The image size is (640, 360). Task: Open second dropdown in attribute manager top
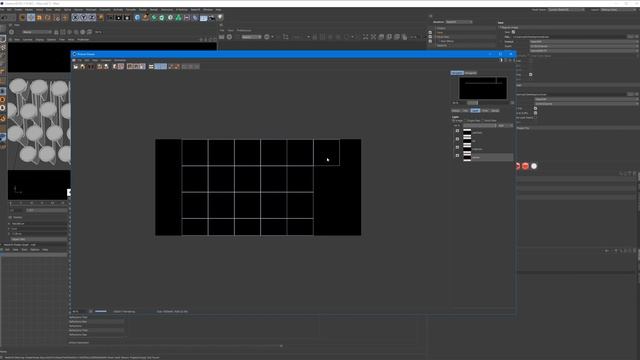tap(584, 46)
